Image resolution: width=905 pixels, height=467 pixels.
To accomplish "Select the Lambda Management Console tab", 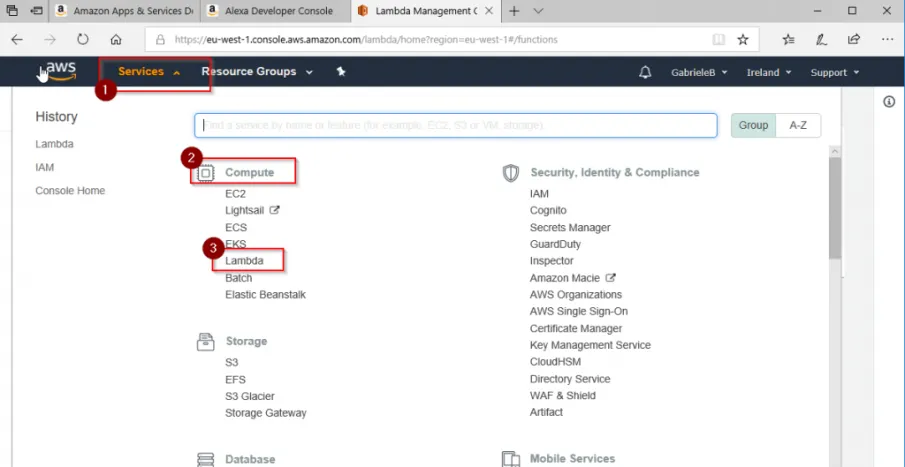I will (425, 11).
